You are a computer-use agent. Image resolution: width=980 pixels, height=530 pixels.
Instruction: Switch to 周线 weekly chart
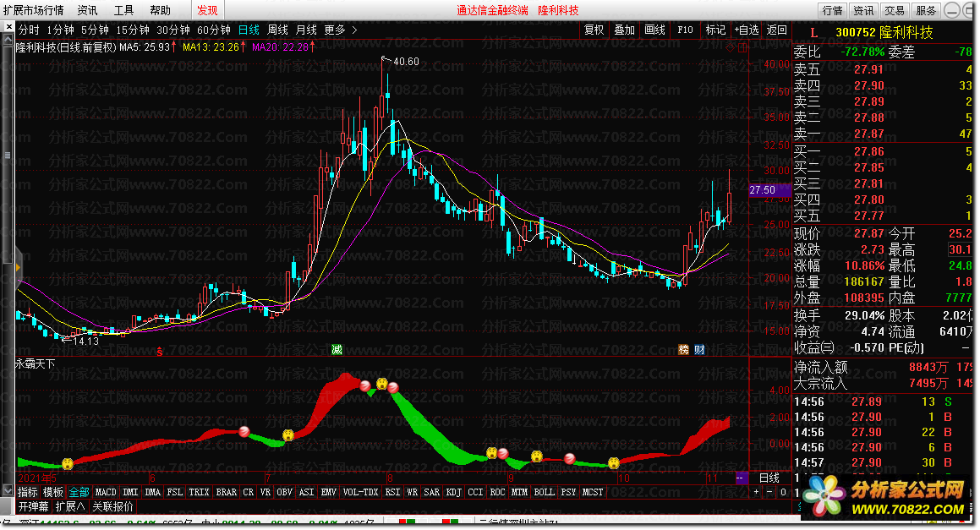click(277, 30)
